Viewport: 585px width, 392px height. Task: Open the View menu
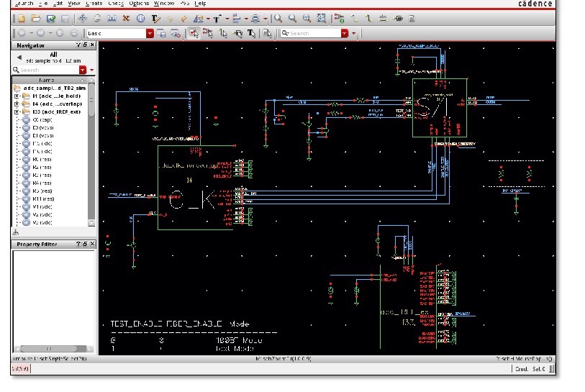tap(74, 3)
